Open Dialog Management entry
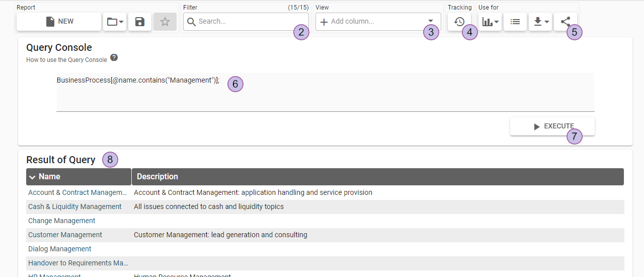Viewport: 644px width, 277px height. (x=60, y=249)
